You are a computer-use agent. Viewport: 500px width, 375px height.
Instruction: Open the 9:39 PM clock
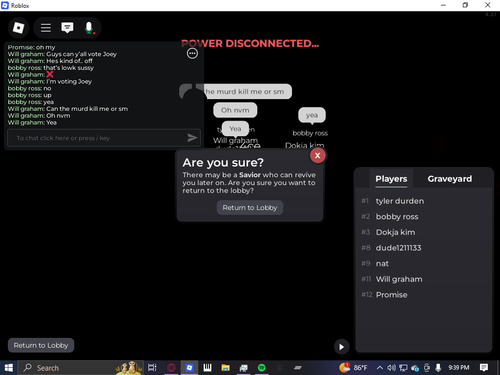(x=459, y=368)
